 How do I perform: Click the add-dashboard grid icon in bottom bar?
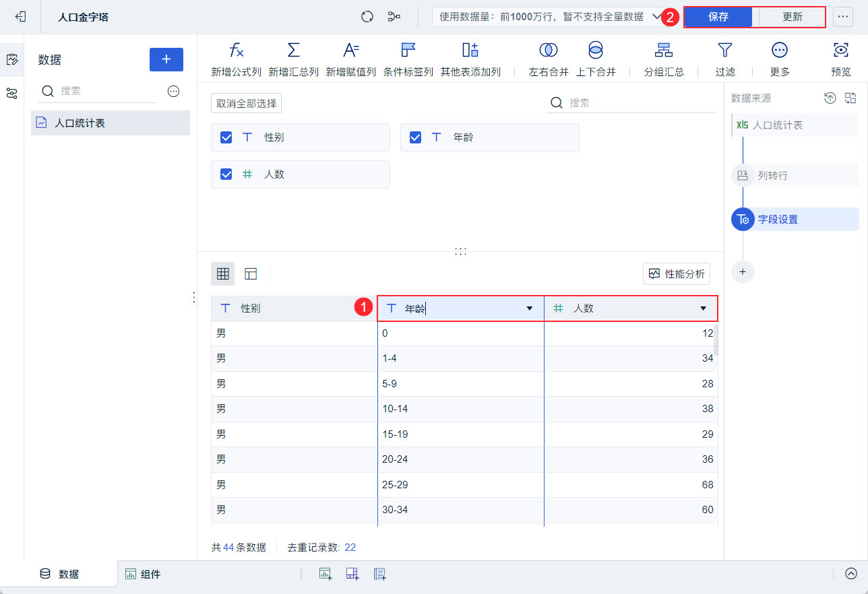352,574
